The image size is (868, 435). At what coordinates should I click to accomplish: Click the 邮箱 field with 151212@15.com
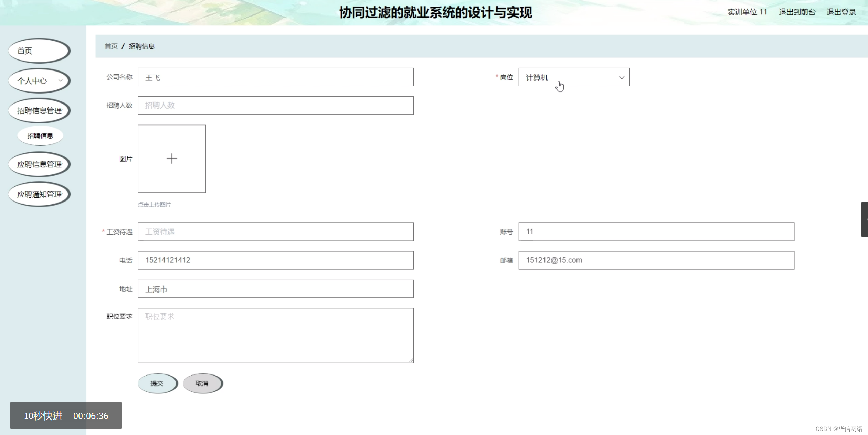[656, 260]
